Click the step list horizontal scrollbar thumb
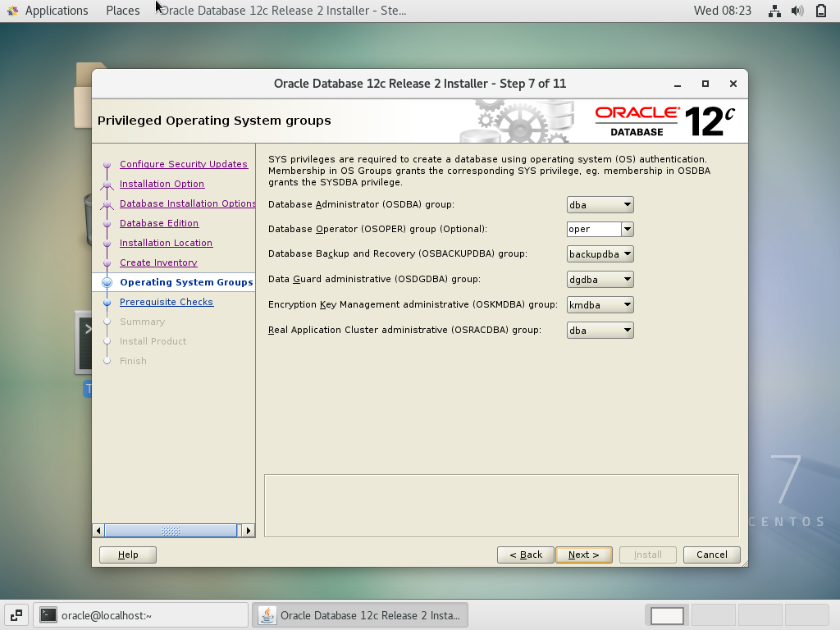840x630 pixels. [x=171, y=531]
